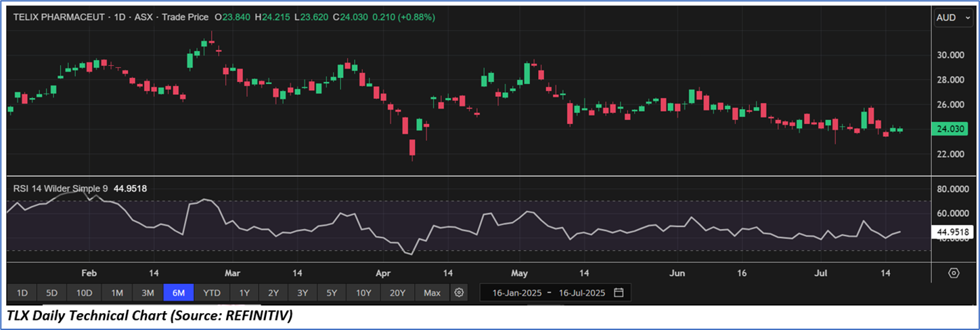Click hexagon settings icon at bottom right

pos(954,273)
